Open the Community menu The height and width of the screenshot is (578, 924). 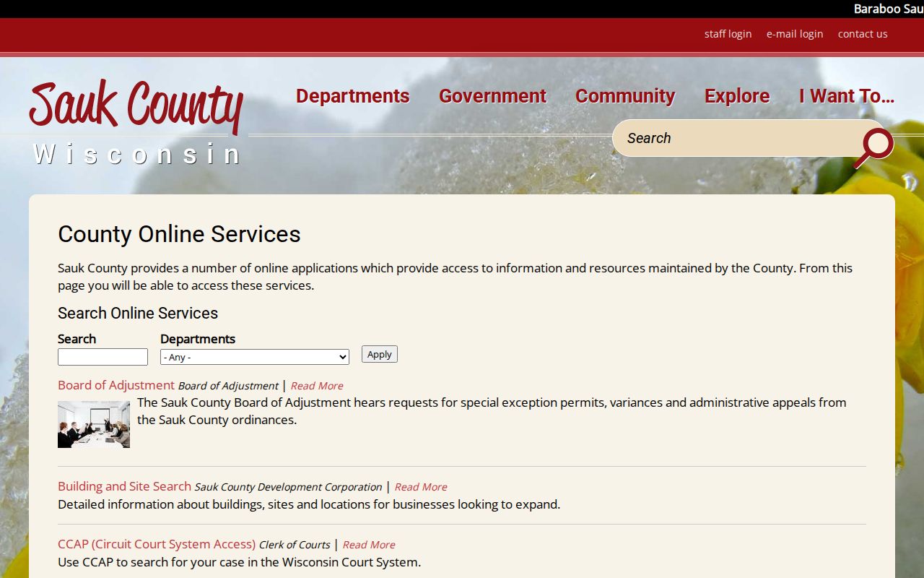(x=625, y=96)
